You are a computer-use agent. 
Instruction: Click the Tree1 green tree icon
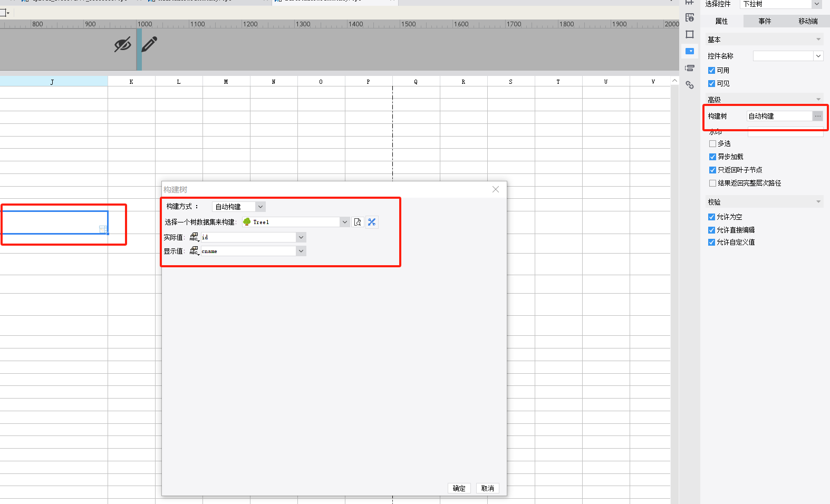pyautogui.click(x=247, y=222)
